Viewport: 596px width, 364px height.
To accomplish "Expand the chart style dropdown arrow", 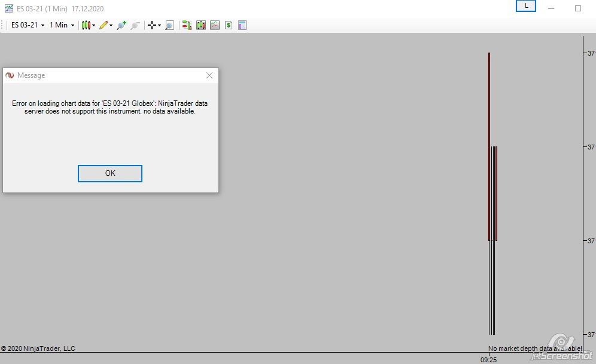I will click(x=93, y=26).
